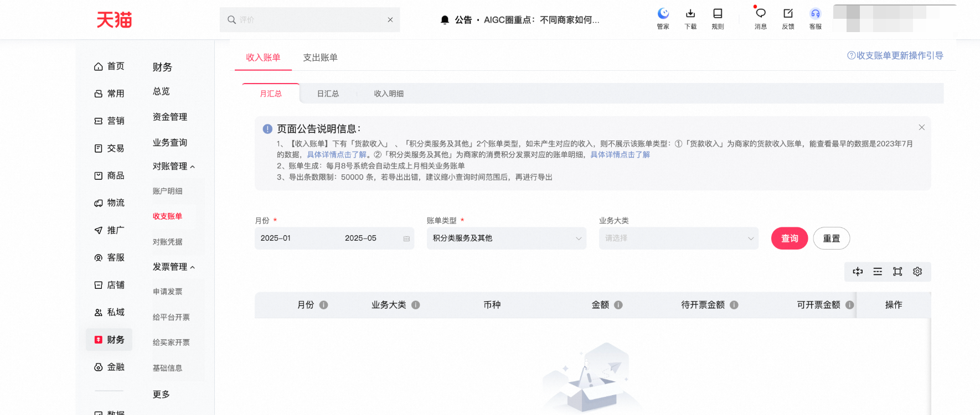Click the fullscreen frame icon above table
This screenshot has width=980, height=415.
click(898, 272)
